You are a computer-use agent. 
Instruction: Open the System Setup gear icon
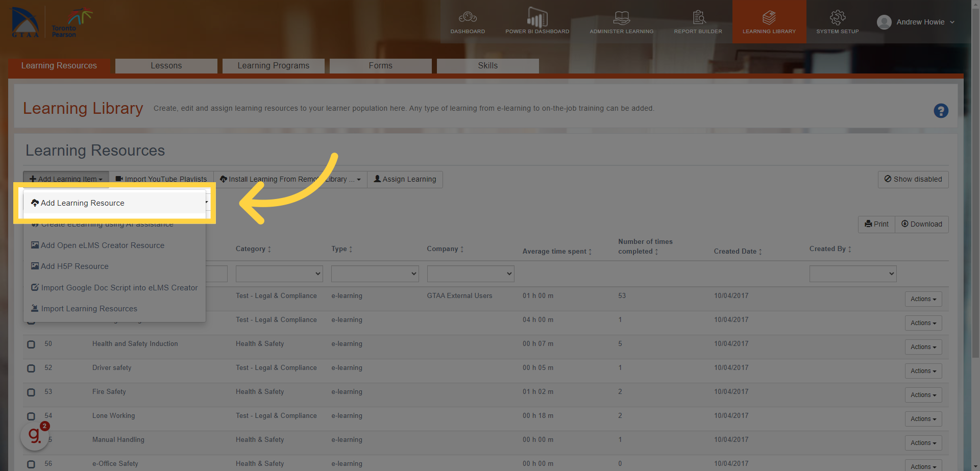pyautogui.click(x=838, y=18)
